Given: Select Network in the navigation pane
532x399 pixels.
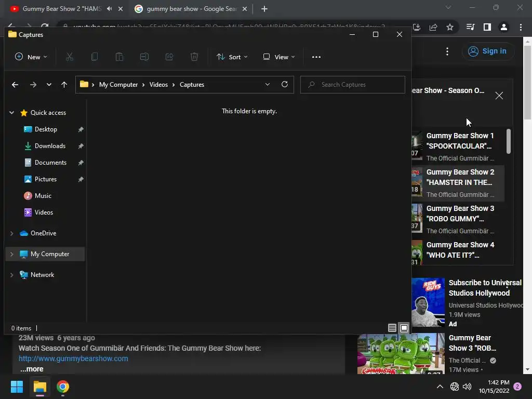Looking at the screenshot, I should [x=42, y=275].
